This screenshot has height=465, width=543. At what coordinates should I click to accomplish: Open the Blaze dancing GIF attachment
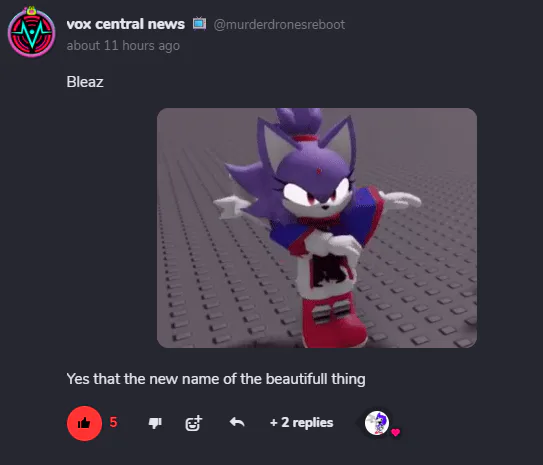pos(317,228)
